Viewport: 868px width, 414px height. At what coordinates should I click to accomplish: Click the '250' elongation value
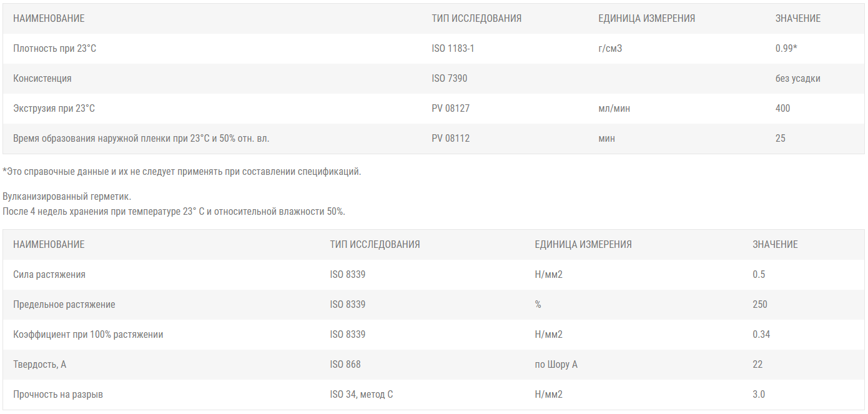[760, 305]
